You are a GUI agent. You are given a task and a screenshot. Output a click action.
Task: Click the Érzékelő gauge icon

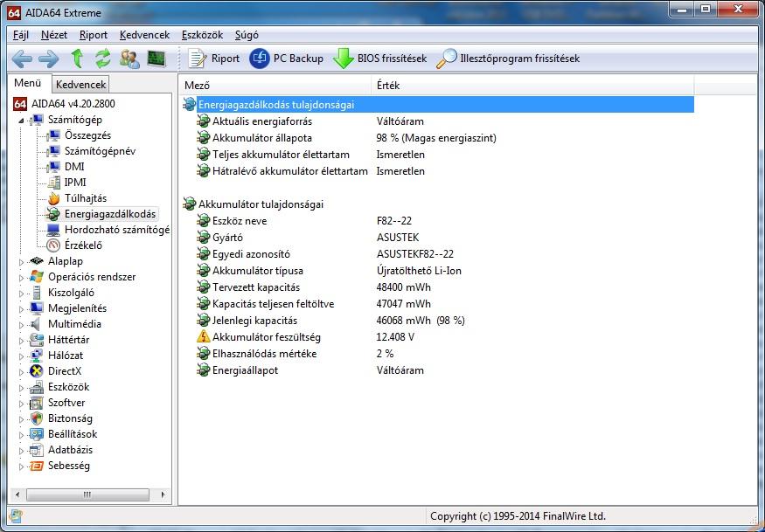point(53,245)
